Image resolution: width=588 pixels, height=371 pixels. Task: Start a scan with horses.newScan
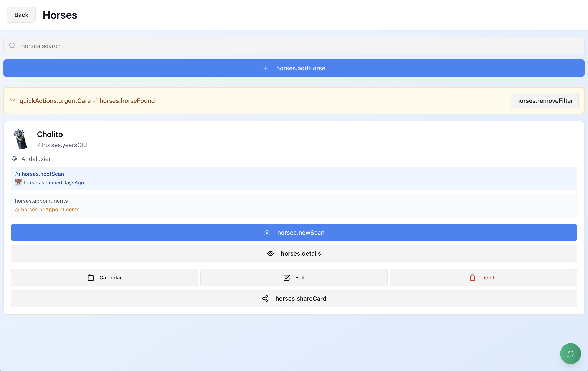click(x=294, y=233)
